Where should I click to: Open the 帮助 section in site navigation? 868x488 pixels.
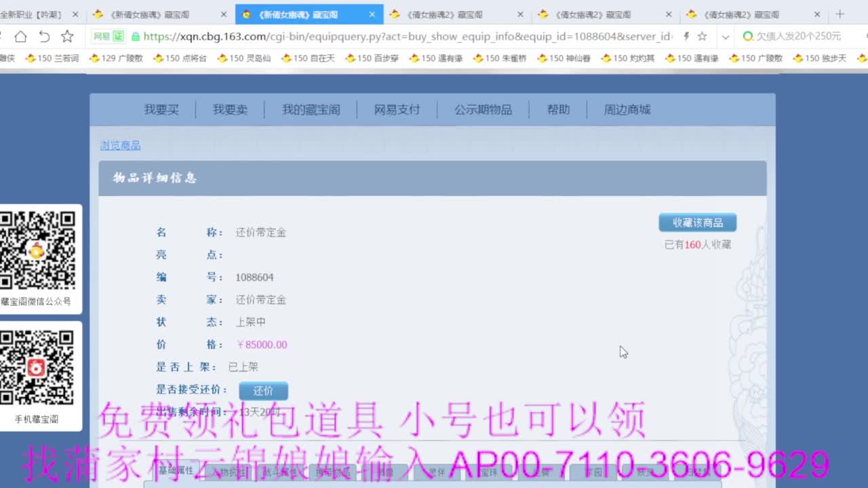pos(558,109)
